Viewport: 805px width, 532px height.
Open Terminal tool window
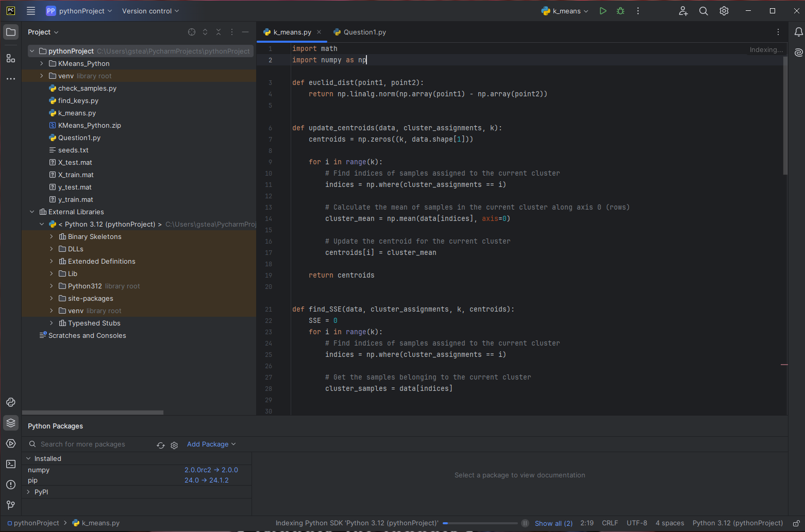tap(11, 464)
